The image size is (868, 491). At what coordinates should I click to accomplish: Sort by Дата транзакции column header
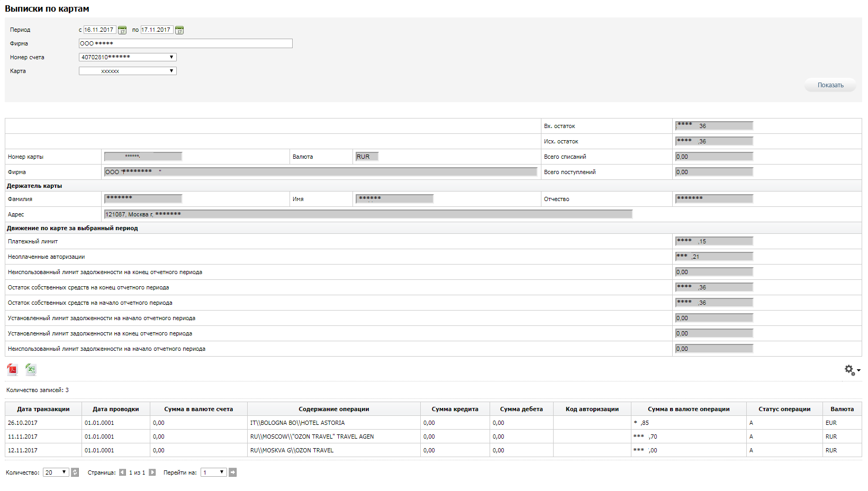tap(43, 409)
